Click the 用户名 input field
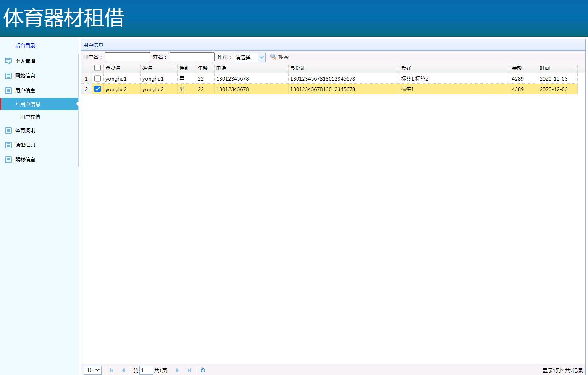 [127, 57]
